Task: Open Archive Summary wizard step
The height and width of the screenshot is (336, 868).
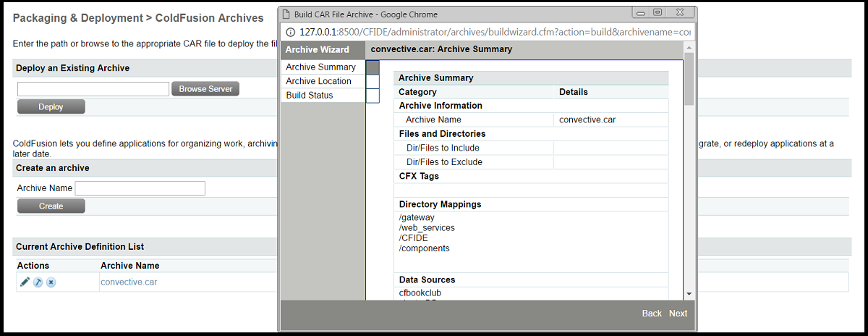Action: coord(320,67)
